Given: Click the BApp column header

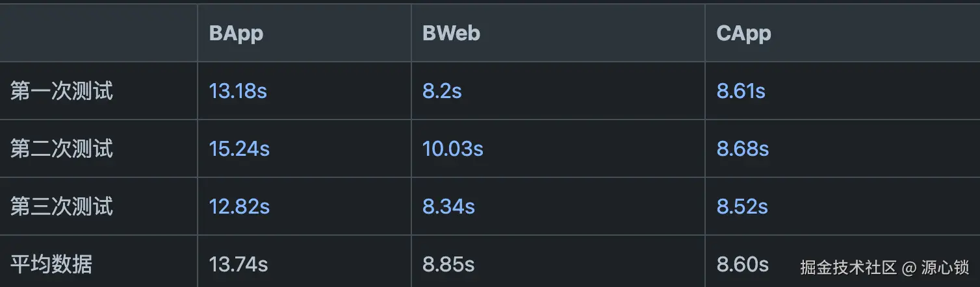Looking at the screenshot, I should pos(236,34).
